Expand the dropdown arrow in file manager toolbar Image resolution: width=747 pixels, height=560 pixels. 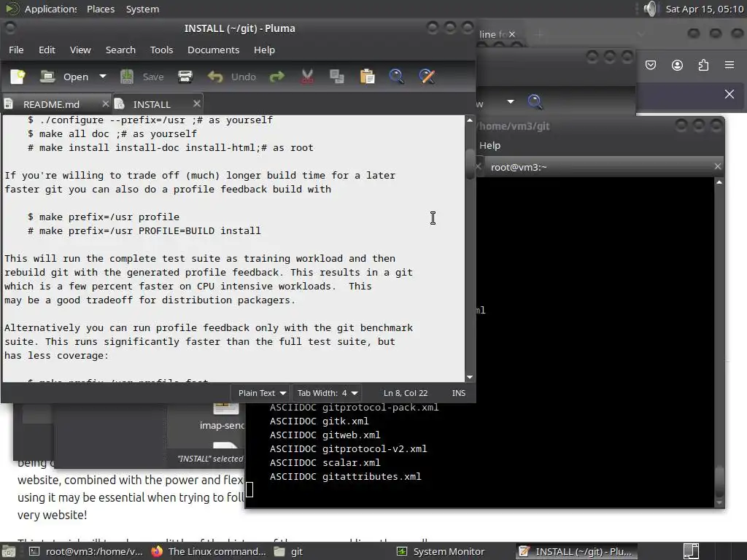pyautogui.click(x=510, y=101)
